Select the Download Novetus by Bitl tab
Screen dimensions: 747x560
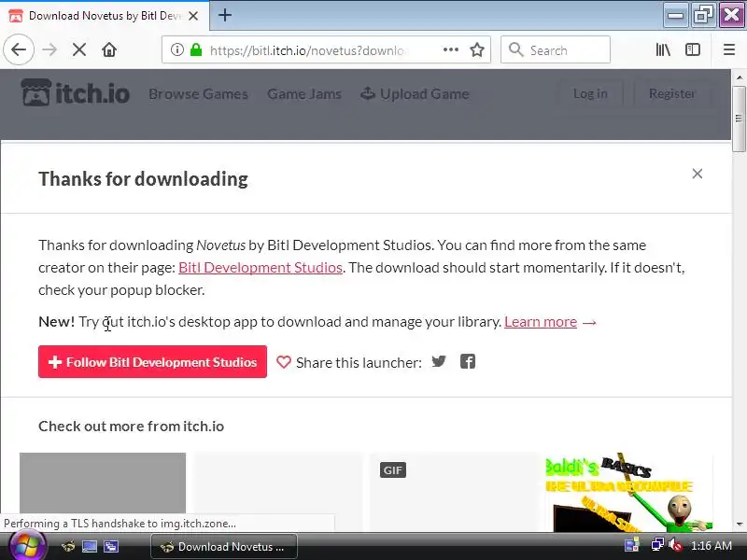point(105,16)
